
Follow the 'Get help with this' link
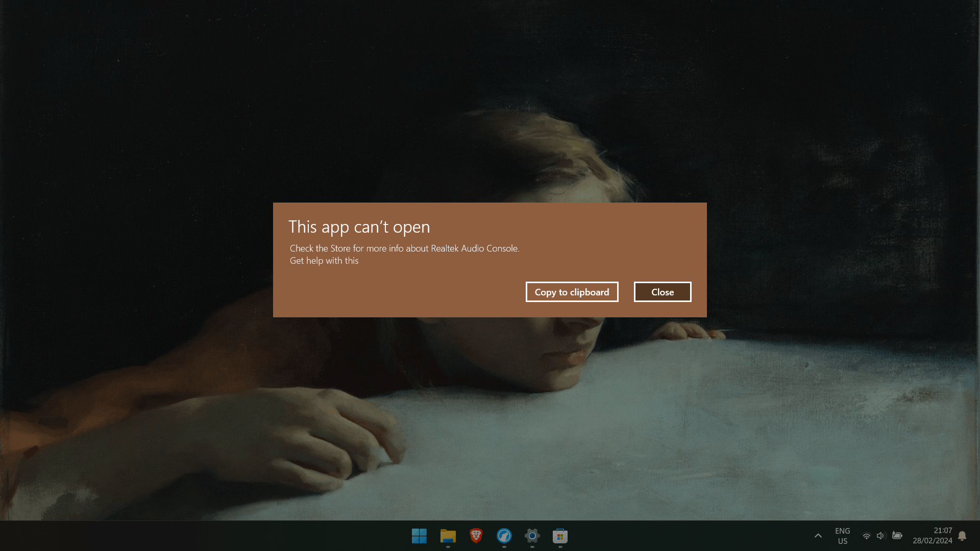tap(324, 261)
